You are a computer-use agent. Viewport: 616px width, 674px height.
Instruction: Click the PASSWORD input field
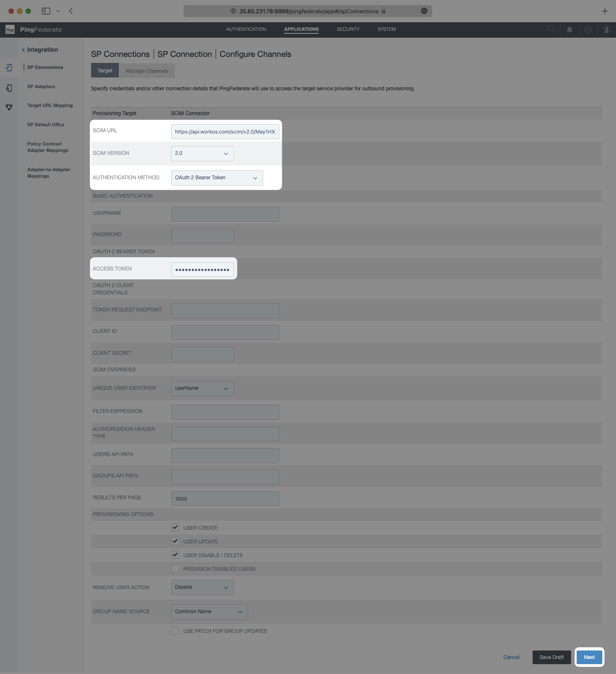pyautogui.click(x=202, y=235)
